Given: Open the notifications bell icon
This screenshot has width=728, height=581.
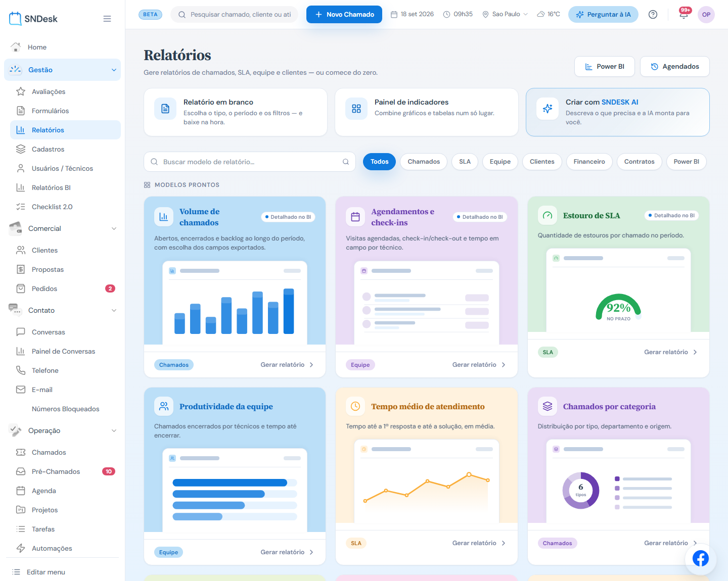Looking at the screenshot, I should pyautogui.click(x=684, y=14).
